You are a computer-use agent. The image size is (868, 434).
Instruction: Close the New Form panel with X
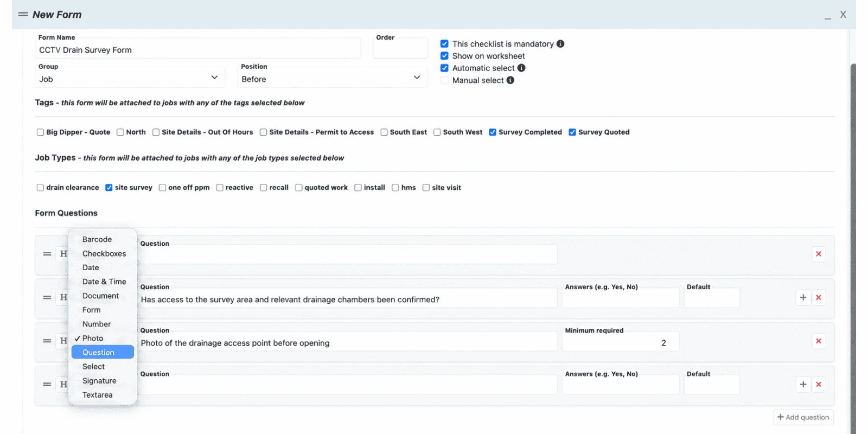(x=843, y=15)
